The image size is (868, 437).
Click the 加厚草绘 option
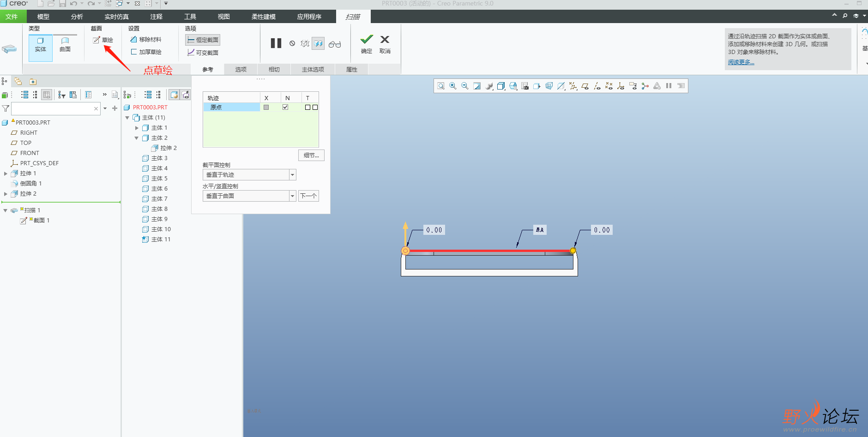click(x=146, y=52)
